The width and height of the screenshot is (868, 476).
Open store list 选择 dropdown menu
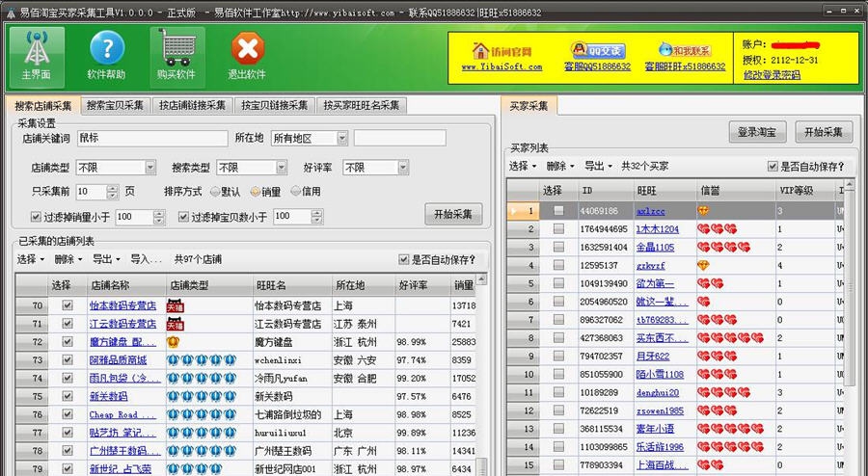click(31, 259)
